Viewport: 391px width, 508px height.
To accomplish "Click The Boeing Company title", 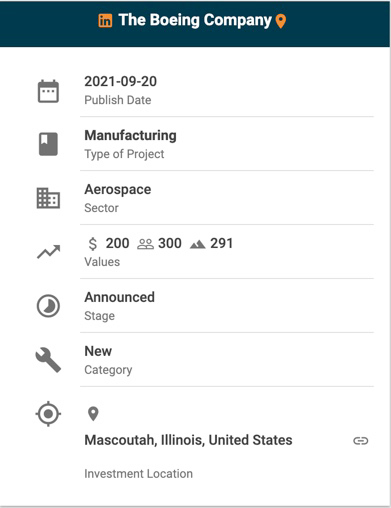I will (195, 20).
